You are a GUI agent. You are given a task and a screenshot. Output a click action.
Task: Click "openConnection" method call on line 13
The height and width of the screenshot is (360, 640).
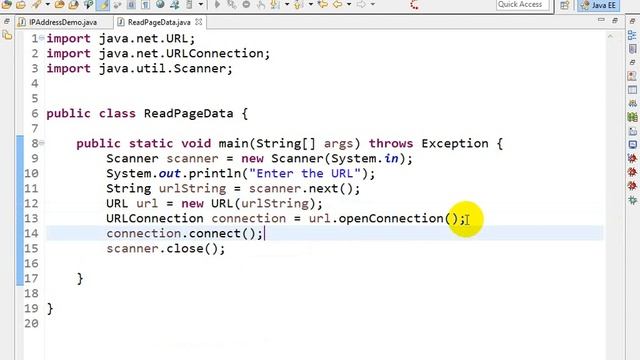(x=391, y=218)
